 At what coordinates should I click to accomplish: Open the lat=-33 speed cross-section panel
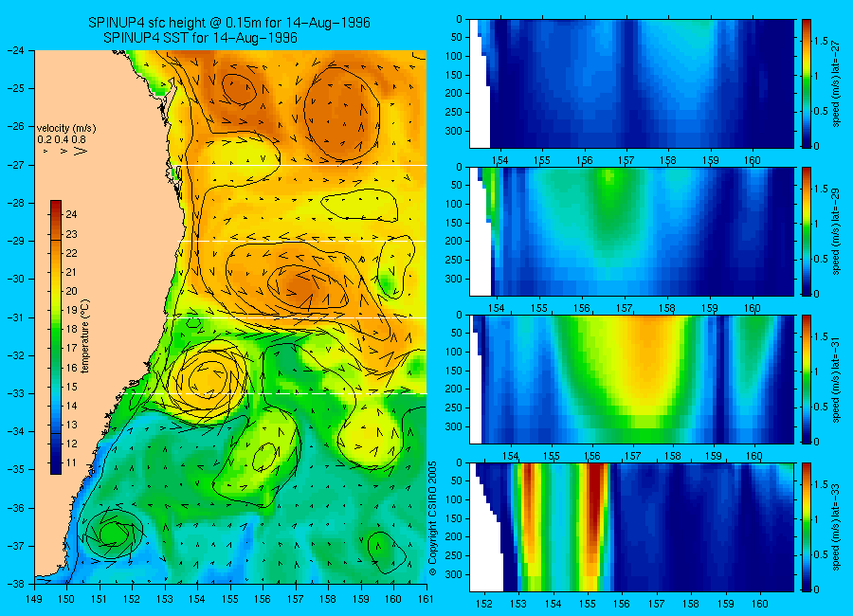[x=631, y=527]
